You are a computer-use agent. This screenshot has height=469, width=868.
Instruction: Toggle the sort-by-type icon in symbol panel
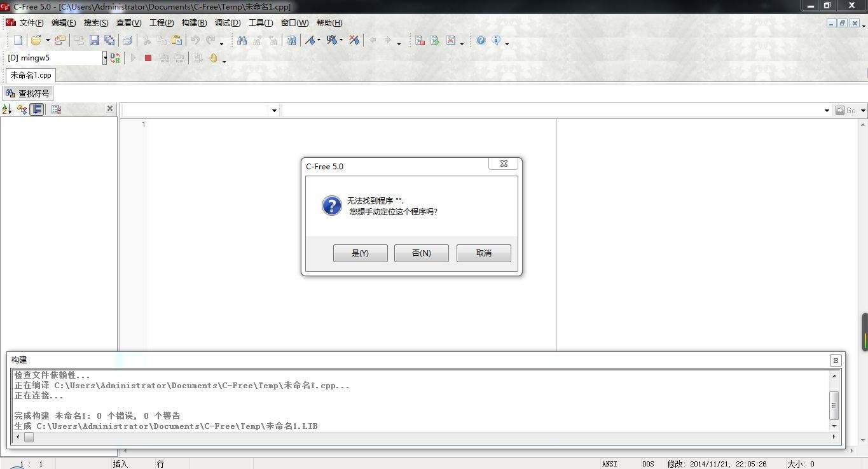[x=22, y=109]
